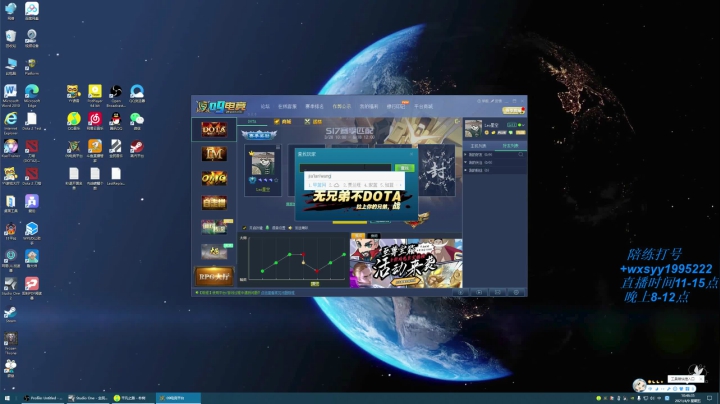
Task: Click the sealed 封 player slot card
Action: tap(436, 170)
